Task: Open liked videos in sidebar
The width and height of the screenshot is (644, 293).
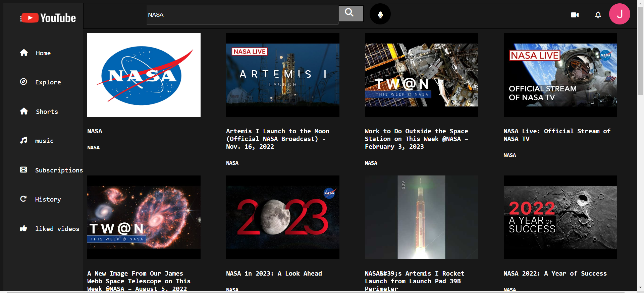Action: coord(57,229)
